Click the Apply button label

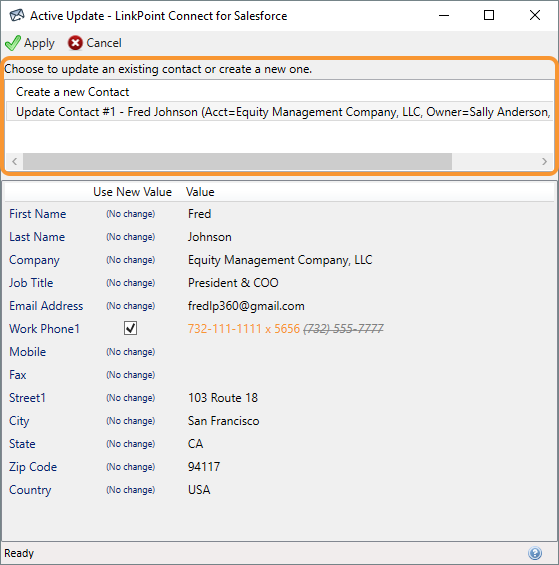[x=39, y=43]
